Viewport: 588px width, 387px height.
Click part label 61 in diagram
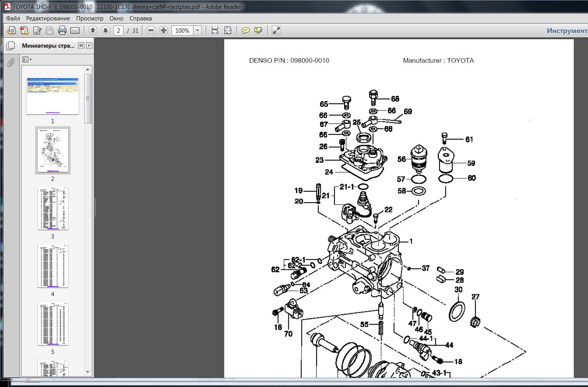pos(469,139)
